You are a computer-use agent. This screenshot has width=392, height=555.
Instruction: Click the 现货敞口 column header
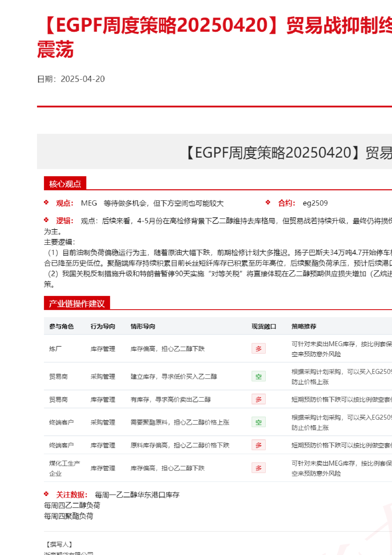264,326
